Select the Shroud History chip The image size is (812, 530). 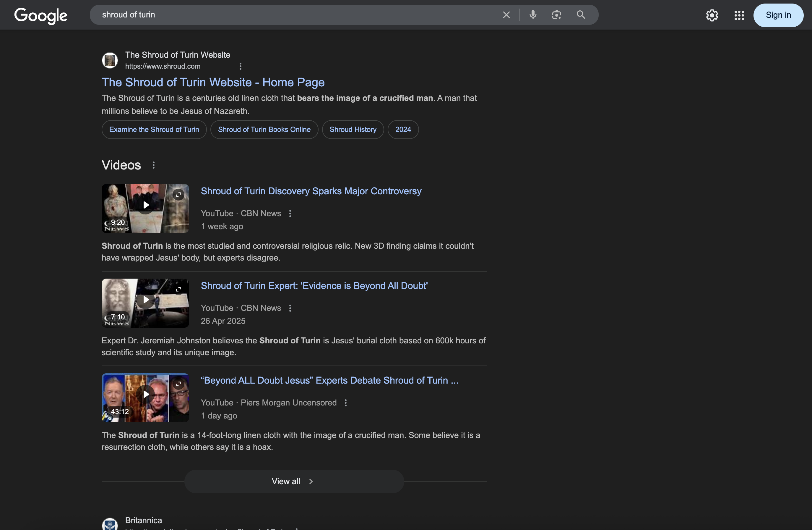tap(353, 130)
